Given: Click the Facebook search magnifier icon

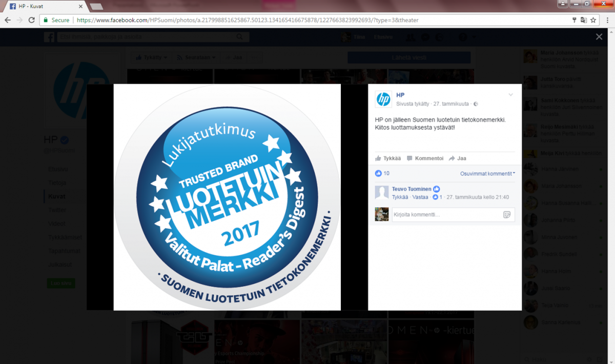Looking at the screenshot, I should point(240,37).
